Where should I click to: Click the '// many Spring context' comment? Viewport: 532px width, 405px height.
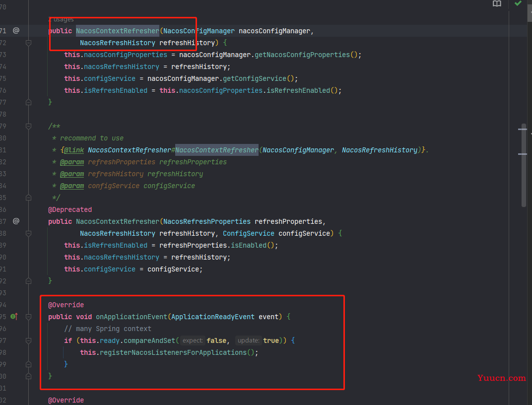pos(108,329)
